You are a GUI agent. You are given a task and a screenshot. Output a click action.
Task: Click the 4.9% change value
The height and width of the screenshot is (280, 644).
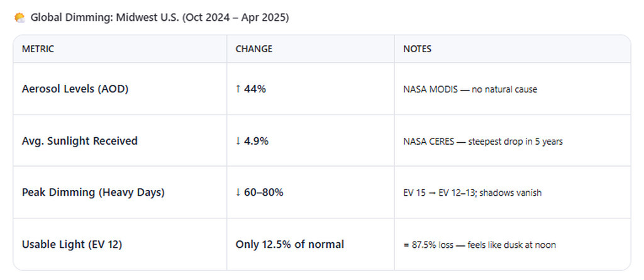[x=257, y=141]
